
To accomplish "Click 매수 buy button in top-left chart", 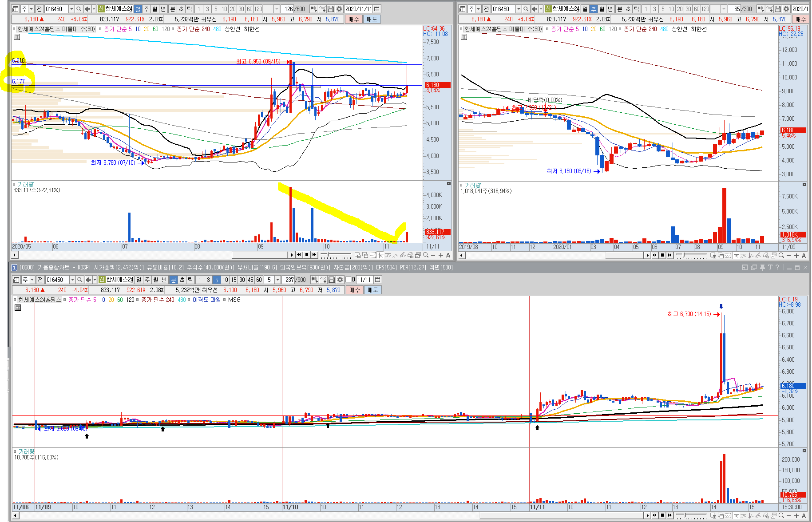I will (354, 19).
